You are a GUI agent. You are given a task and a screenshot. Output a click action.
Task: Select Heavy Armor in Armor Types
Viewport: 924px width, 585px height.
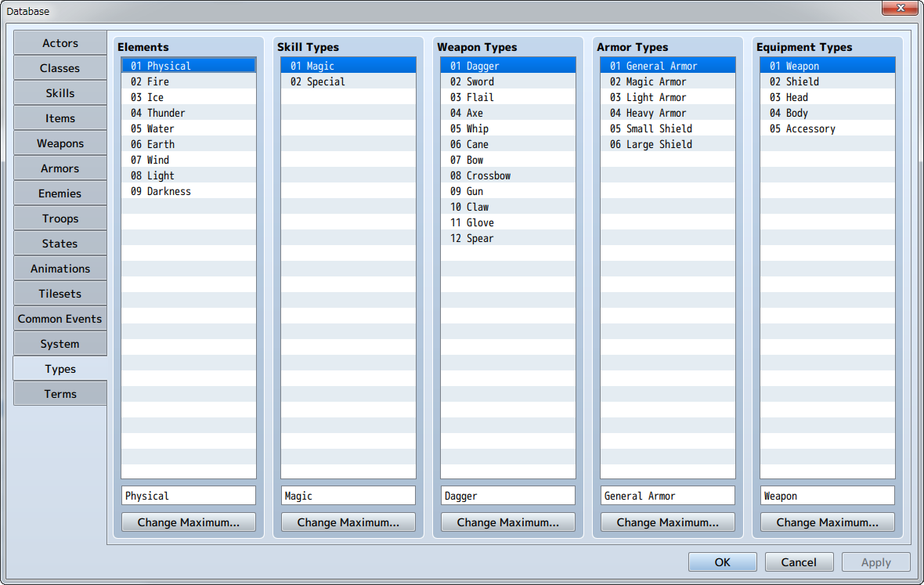(655, 113)
